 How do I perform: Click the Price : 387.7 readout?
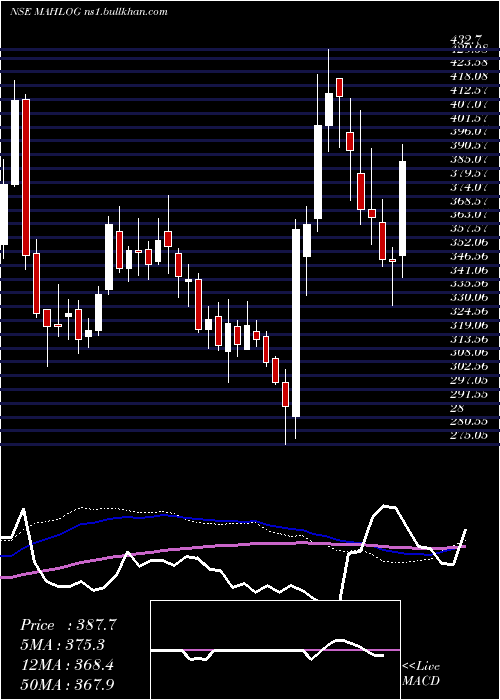pyautogui.click(x=69, y=625)
